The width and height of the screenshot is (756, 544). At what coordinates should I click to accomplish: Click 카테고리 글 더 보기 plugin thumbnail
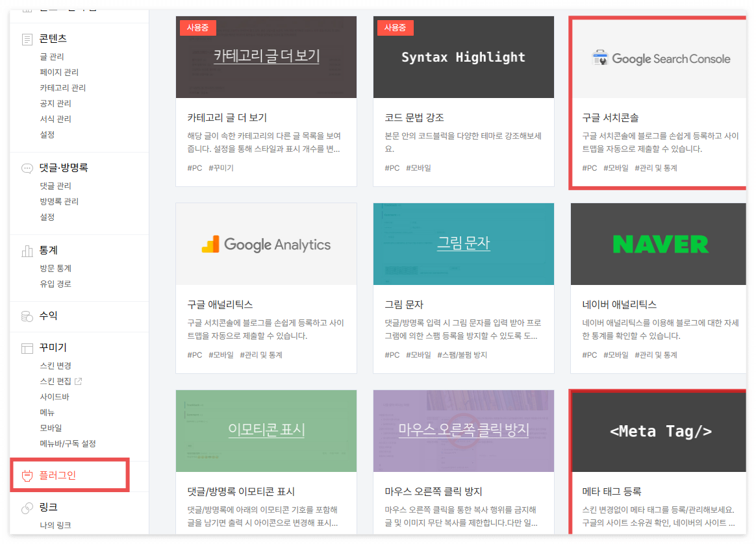click(x=266, y=57)
